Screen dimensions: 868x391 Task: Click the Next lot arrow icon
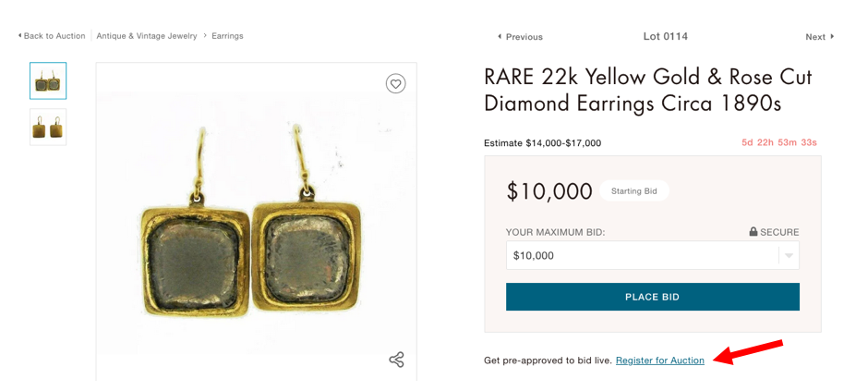coord(832,37)
